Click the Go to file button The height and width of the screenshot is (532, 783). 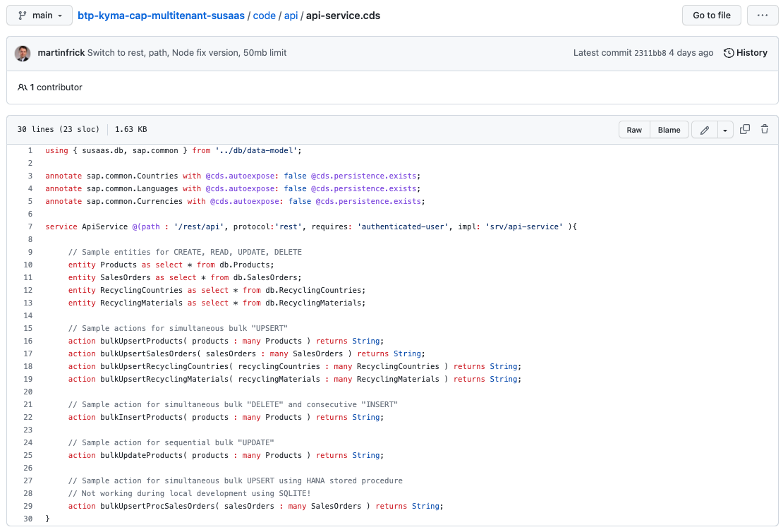point(711,16)
